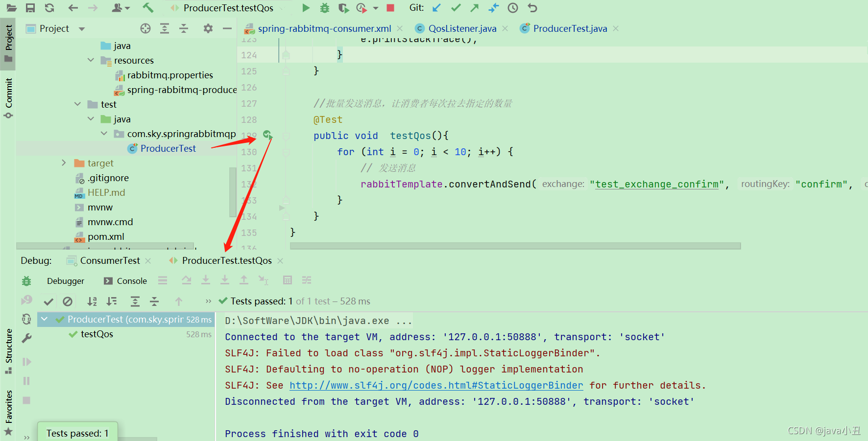Expand all in the Project panel
This screenshot has width=868, height=441.
pyautogui.click(x=165, y=28)
